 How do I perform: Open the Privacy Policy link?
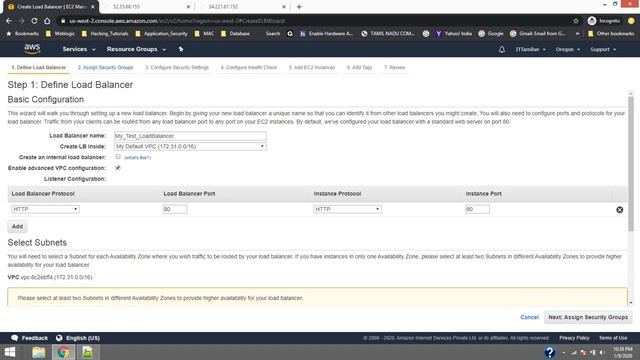pyautogui.click(x=574, y=338)
